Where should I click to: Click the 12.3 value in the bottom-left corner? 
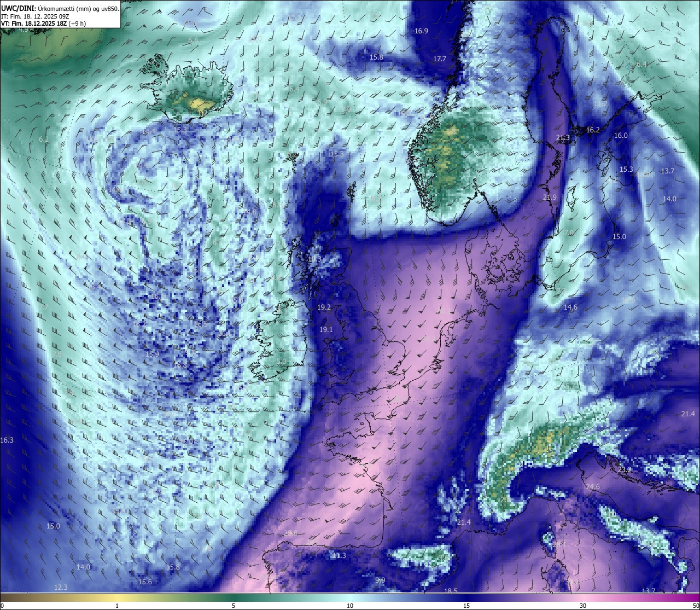[61, 588]
